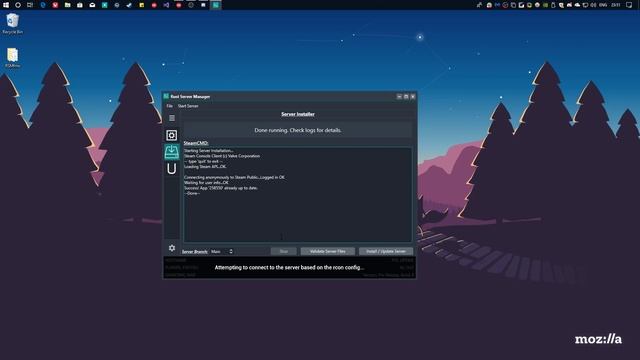
Task: Click the Server Installer heading
Action: (298, 114)
